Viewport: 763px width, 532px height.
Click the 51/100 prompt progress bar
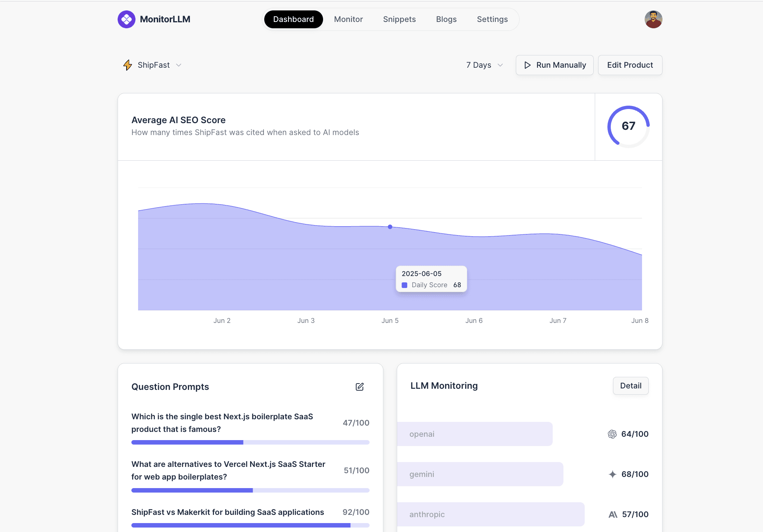coord(250,490)
